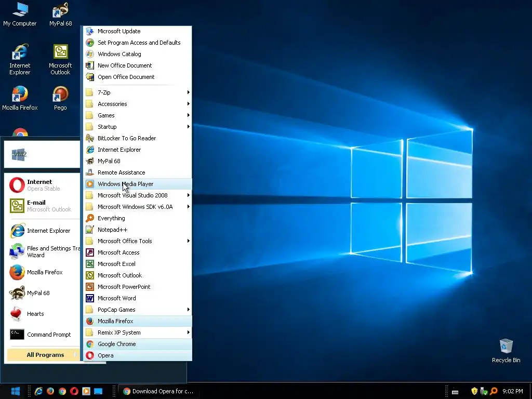The image size is (532, 399).
Task: Click Show Desktop quick launch icon
Action: (x=98, y=391)
